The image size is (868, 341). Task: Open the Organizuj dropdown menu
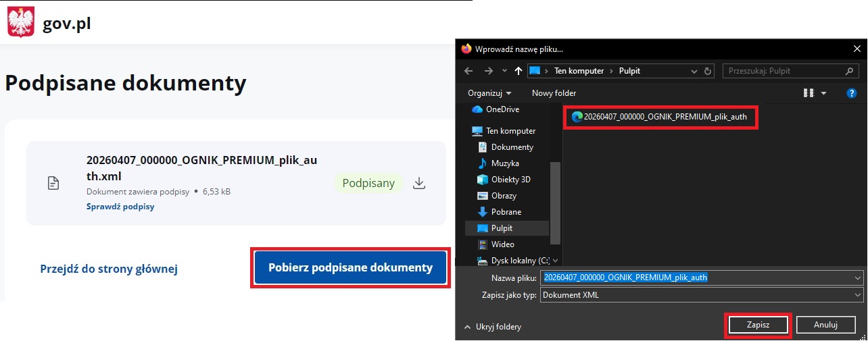coord(489,93)
